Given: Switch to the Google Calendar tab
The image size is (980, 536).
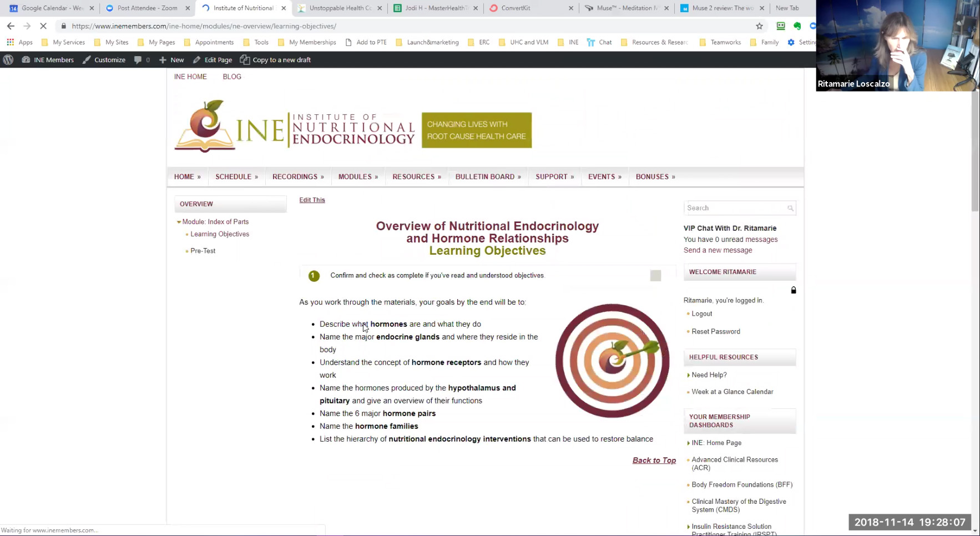Looking at the screenshot, I should [52, 8].
